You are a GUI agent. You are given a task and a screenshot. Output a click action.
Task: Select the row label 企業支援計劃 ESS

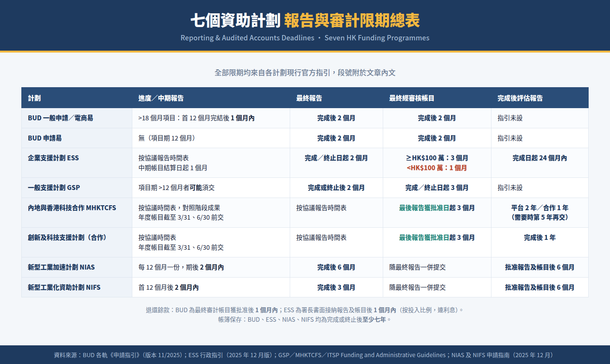tap(53, 158)
